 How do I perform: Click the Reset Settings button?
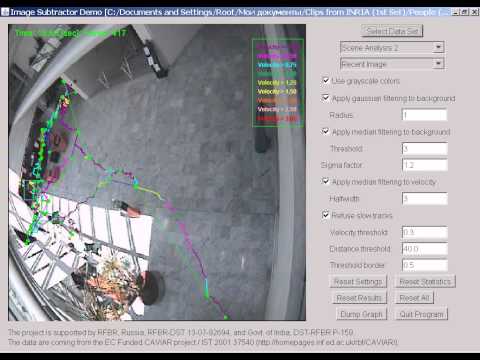(x=358, y=282)
